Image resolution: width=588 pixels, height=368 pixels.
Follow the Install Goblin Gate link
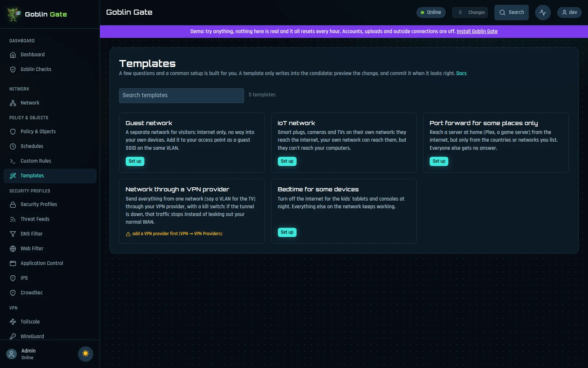477,31
